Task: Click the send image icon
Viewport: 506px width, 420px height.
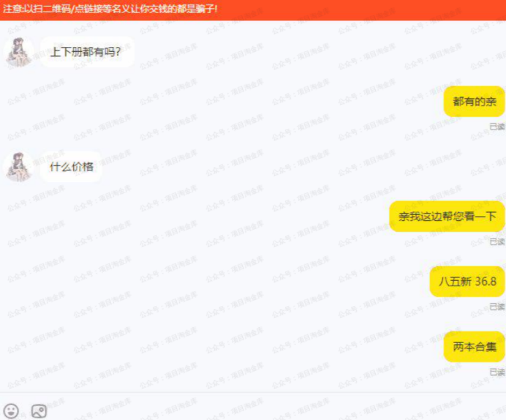Action: (39, 411)
